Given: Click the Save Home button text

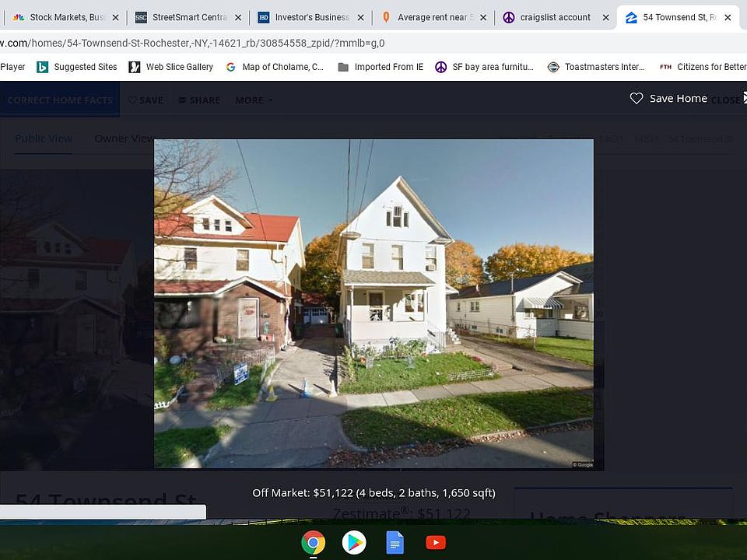Looking at the screenshot, I should pyautogui.click(x=679, y=99).
